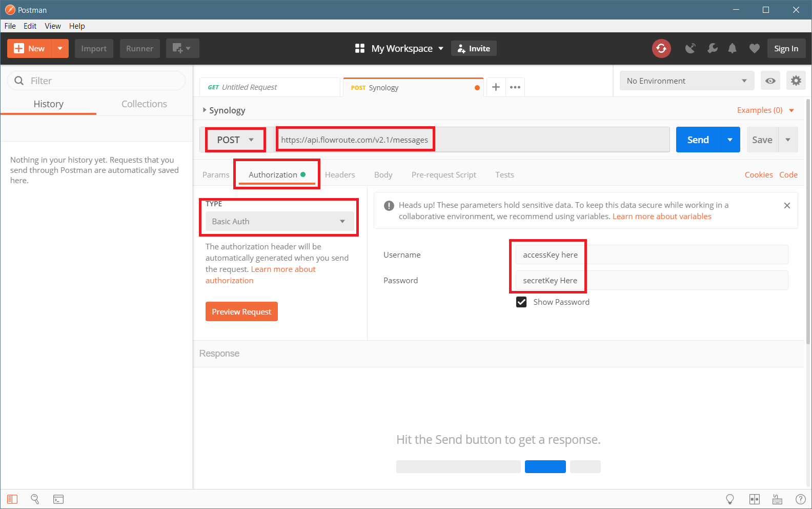Screen dimensions: 812x509
Task: Open the My Workspace dropdown
Action: [408, 48]
